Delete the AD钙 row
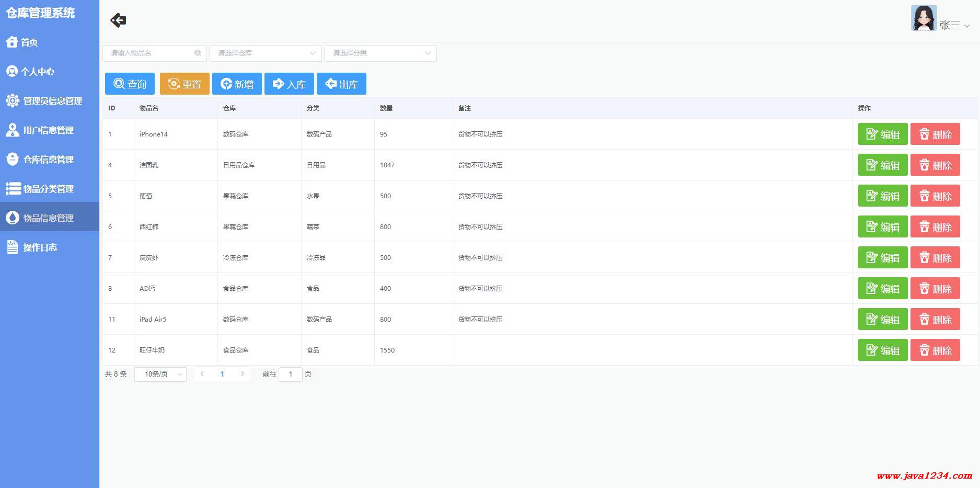 (x=935, y=288)
